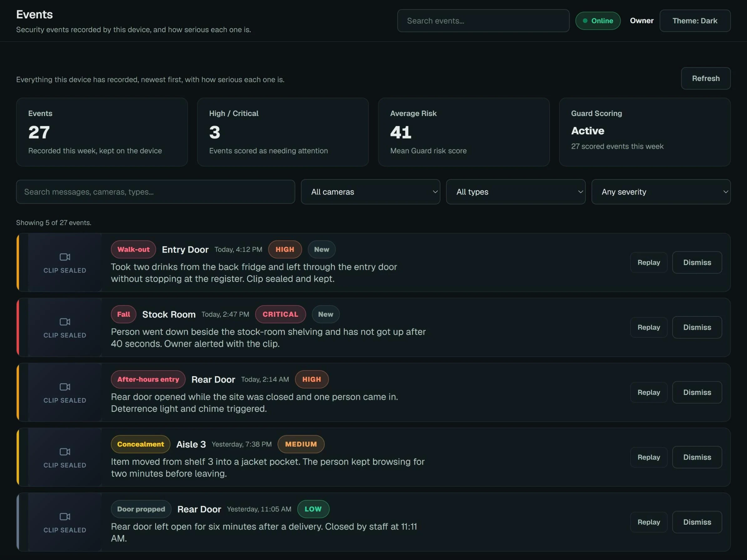Click the CRITICAL severity badge

(280, 314)
